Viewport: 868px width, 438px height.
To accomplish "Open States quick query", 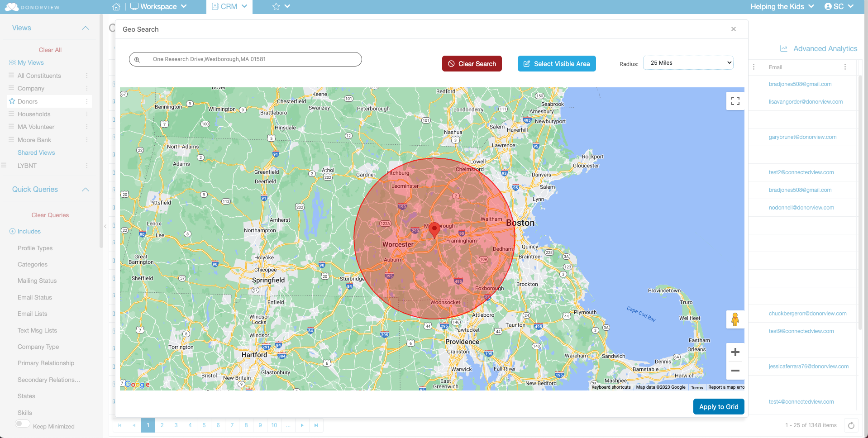I will click(26, 396).
